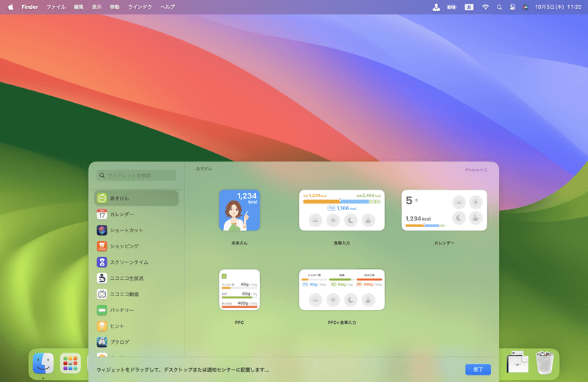Select ヒント in widget sidebar
Image resolution: width=588 pixels, height=382 pixels.
click(136, 326)
